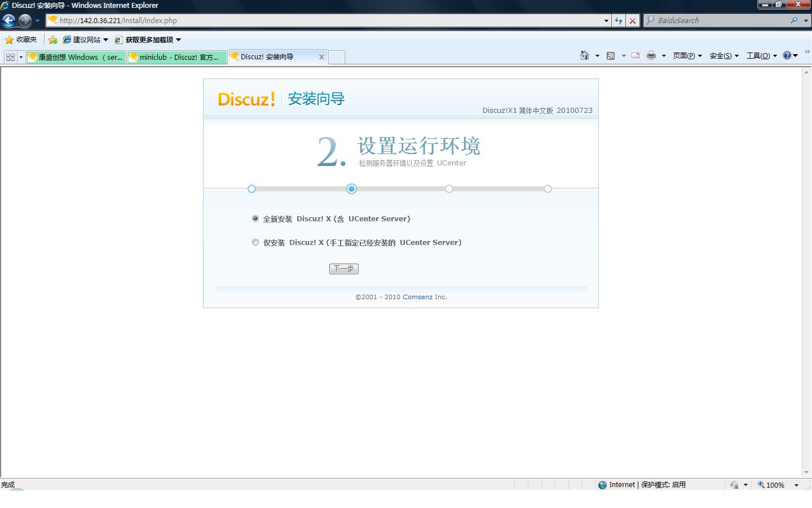Click the first step progress marker
The height and width of the screenshot is (508, 812).
pyautogui.click(x=252, y=189)
